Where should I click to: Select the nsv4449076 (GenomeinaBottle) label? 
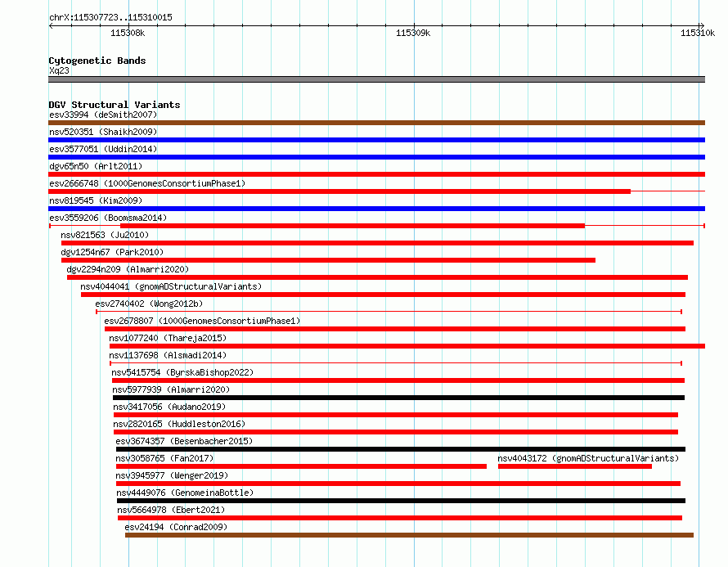click(x=185, y=493)
